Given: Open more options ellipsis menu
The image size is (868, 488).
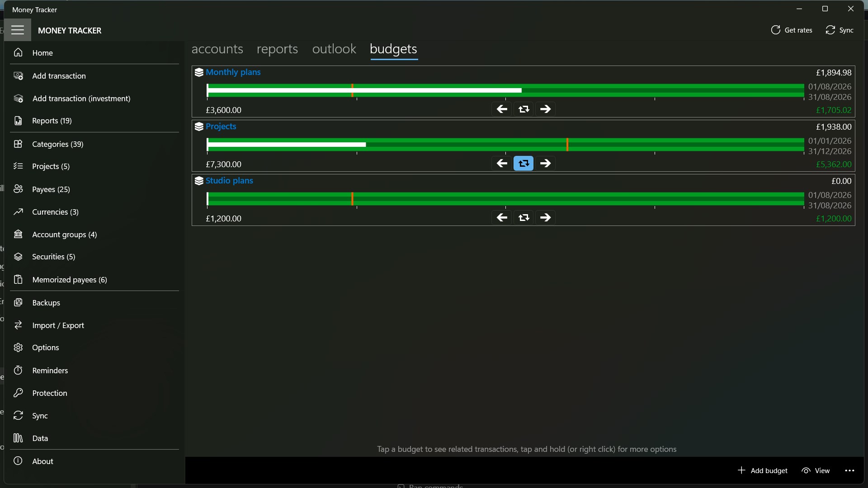Looking at the screenshot, I should [849, 471].
